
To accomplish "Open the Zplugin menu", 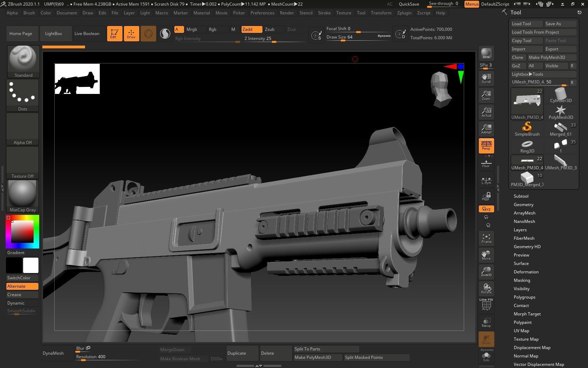I will (x=404, y=13).
